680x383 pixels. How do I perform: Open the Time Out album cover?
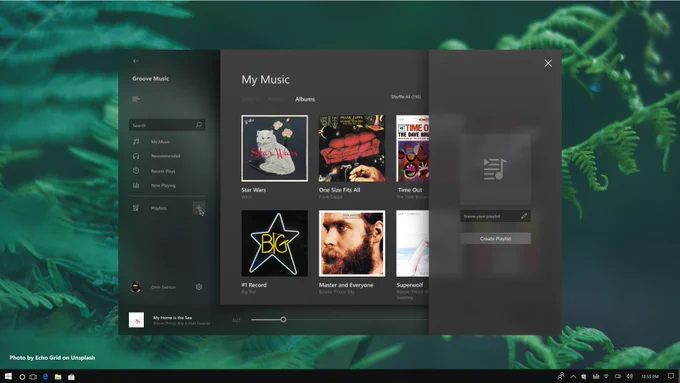coord(412,148)
